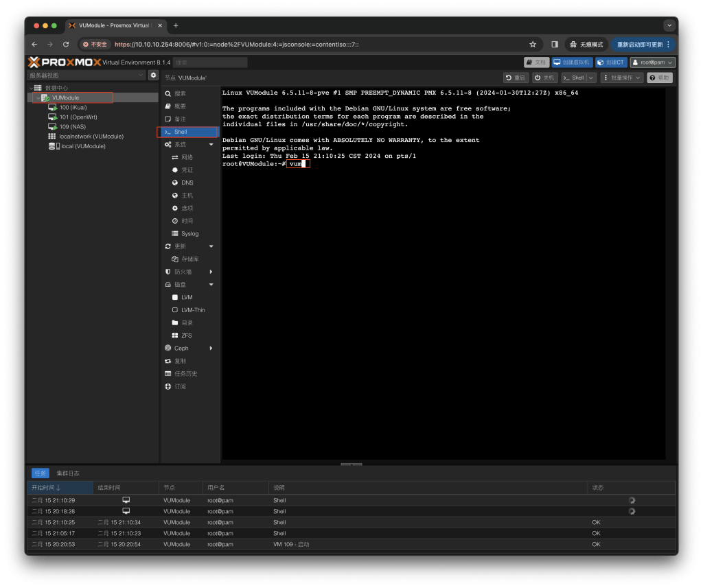Click the 重启 reboot button
The width and height of the screenshot is (703, 588).
click(x=516, y=78)
